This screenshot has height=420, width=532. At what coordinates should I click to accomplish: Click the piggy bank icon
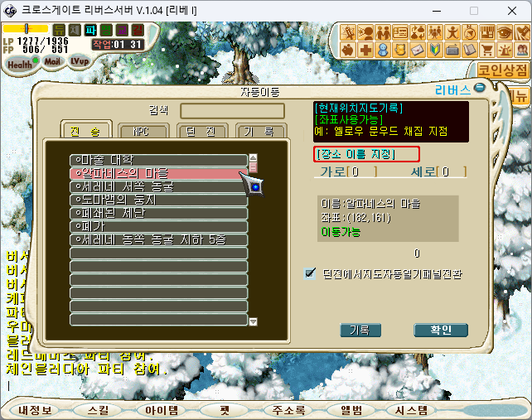coord(348,51)
